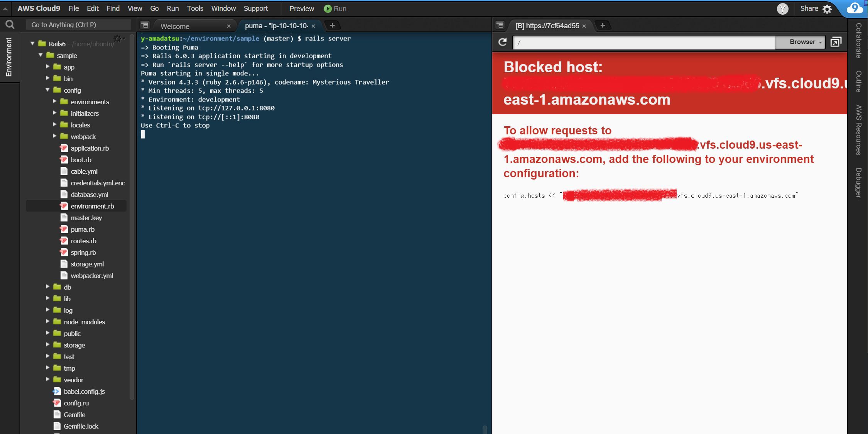Select puma.rb file
The height and width of the screenshot is (434, 868).
pos(83,229)
